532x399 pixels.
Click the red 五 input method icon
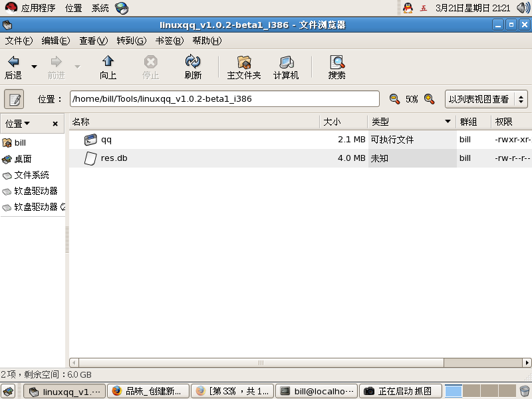(424, 8)
